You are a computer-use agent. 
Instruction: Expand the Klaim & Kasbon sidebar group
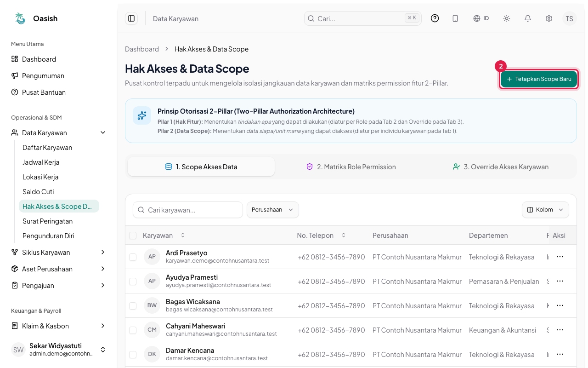click(x=59, y=326)
